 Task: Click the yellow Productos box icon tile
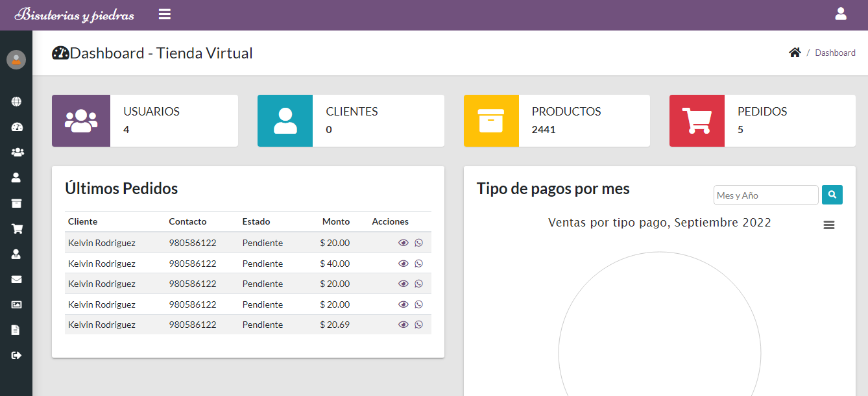click(491, 121)
